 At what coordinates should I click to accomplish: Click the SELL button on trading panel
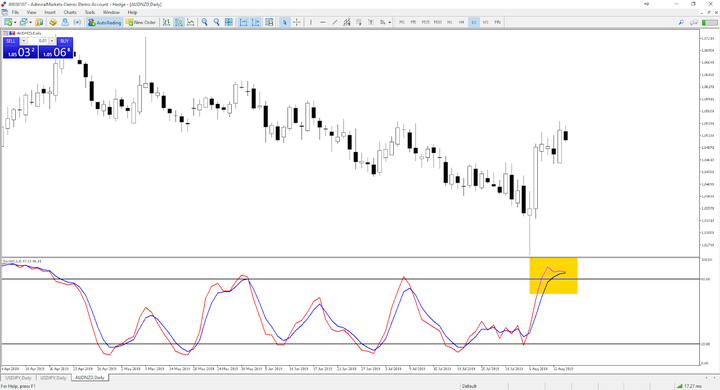click(11, 41)
